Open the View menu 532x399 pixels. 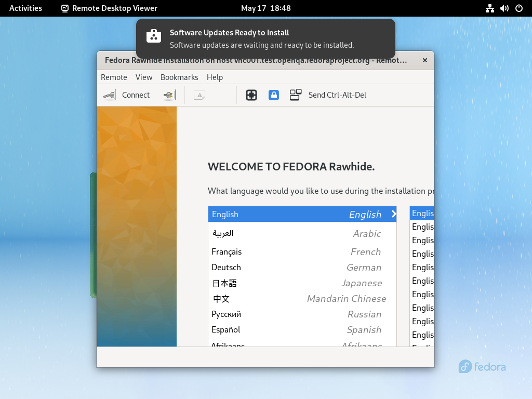click(144, 77)
